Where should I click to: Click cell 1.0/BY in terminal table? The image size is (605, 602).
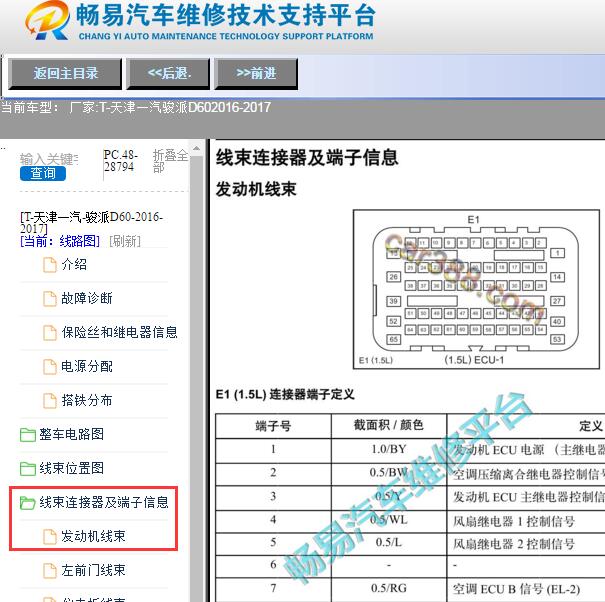click(x=389, y=449)
